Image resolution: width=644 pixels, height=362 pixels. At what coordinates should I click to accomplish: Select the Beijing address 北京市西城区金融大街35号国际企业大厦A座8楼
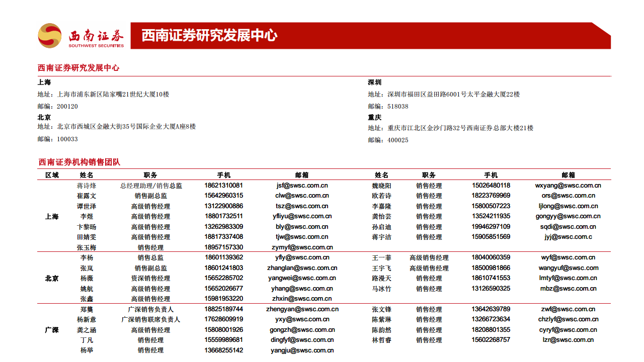tap(126, 127)
